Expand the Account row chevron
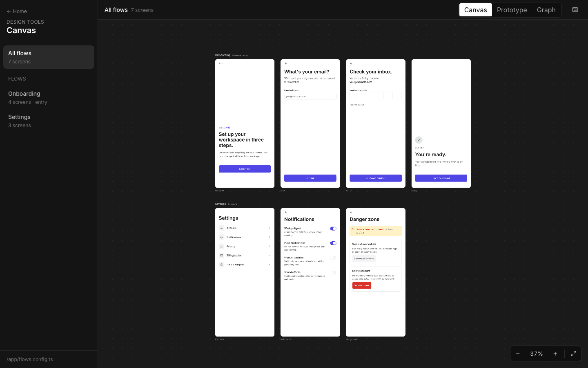Image resolution: width=588 pixels, height=368 pixels. pos(269,228)
